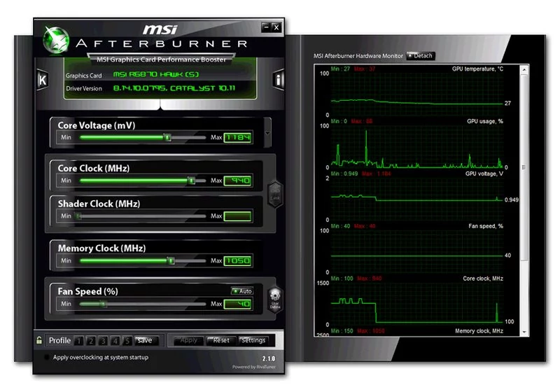This screenshot has height=392, width=560.
Task: Toggle the Fan Speed Auto button
Action: point(242,291)
